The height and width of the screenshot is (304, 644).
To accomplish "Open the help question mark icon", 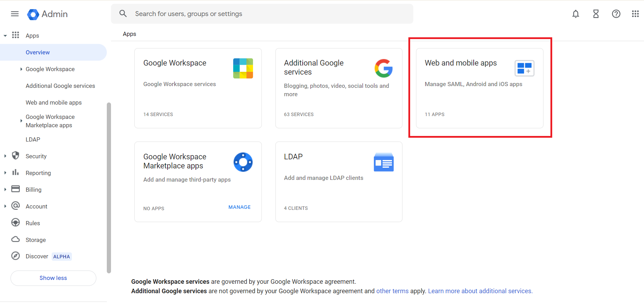I will (616, 14).
